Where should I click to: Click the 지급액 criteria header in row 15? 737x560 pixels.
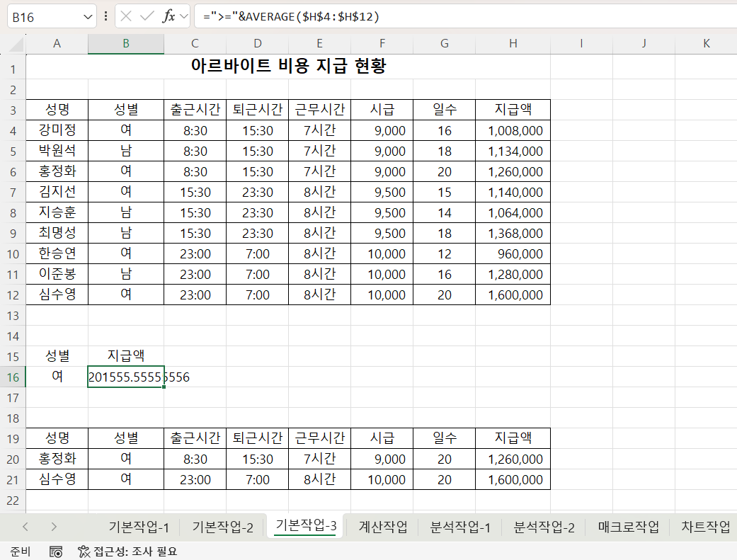(126, 356)
